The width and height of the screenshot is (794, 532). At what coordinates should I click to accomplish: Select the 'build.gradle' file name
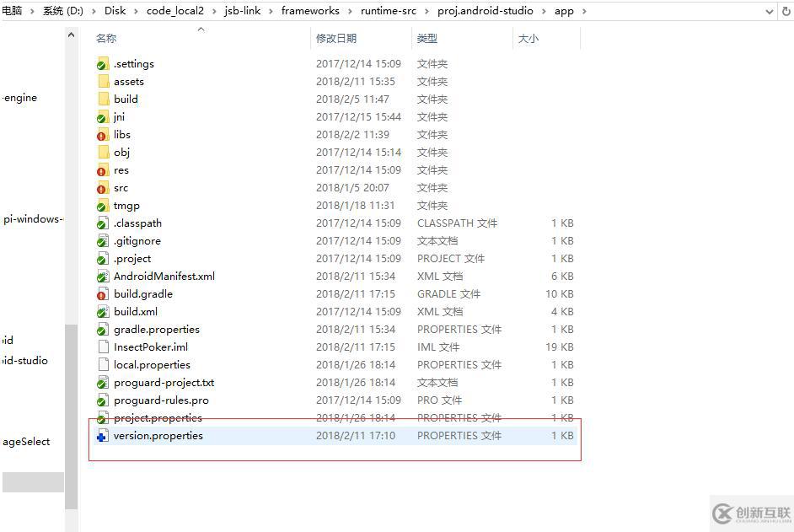coord(143,294)
